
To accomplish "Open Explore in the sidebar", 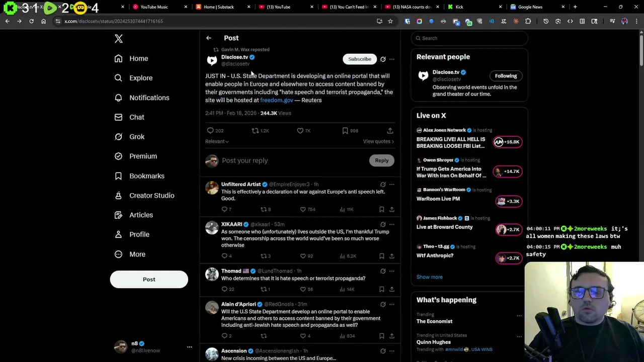I will pyautogui.click(x=133, y=78).
